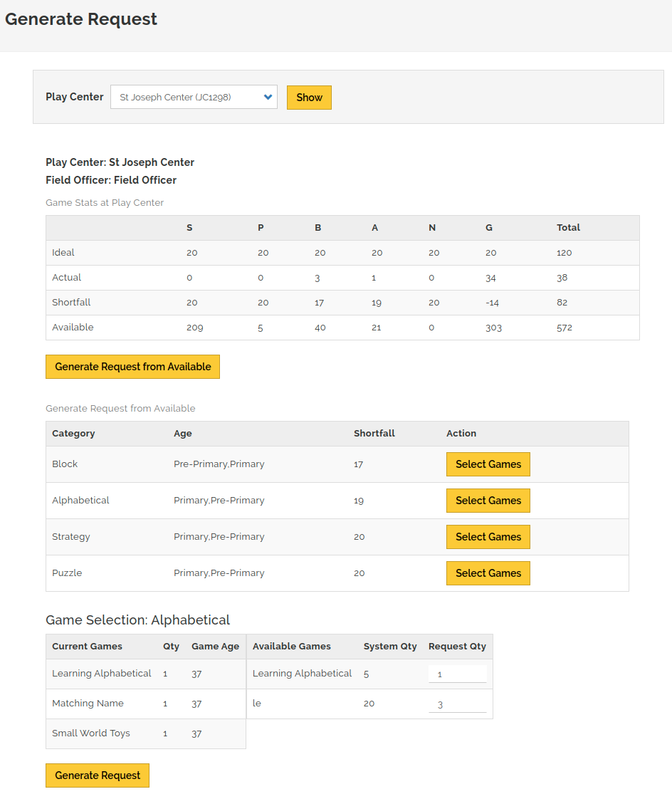Screen dimensions: 672x794
Task: Select Games for the Block category
Action: click(x=488, y=464)
